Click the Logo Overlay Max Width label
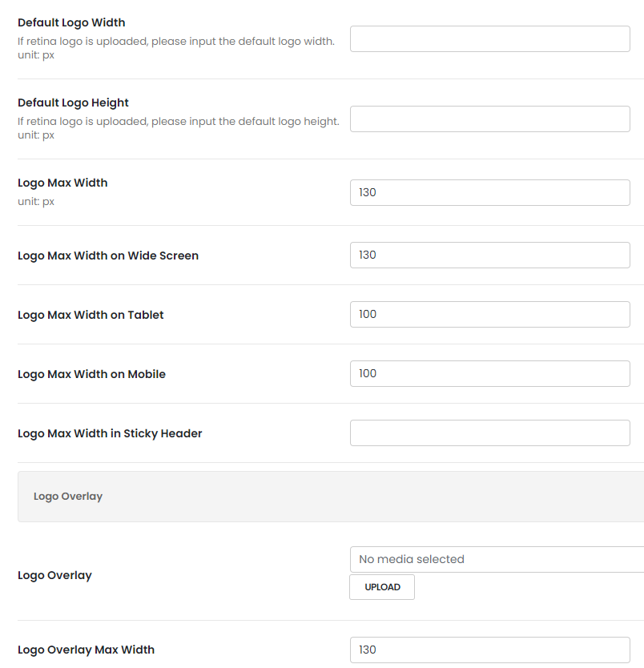This screenshot has height=668, width=644. [x=86, y=650]
